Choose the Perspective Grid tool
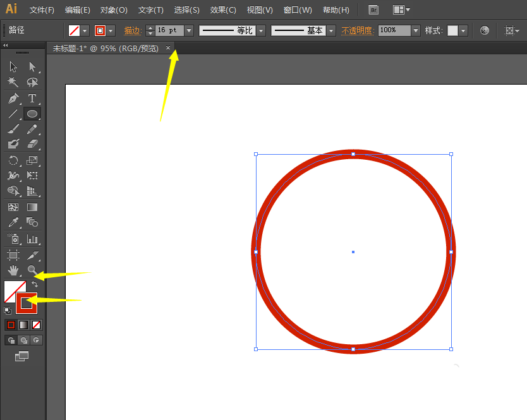Image resolution: width=527 pixels, height=420 pixels. [x=32, y=191]
